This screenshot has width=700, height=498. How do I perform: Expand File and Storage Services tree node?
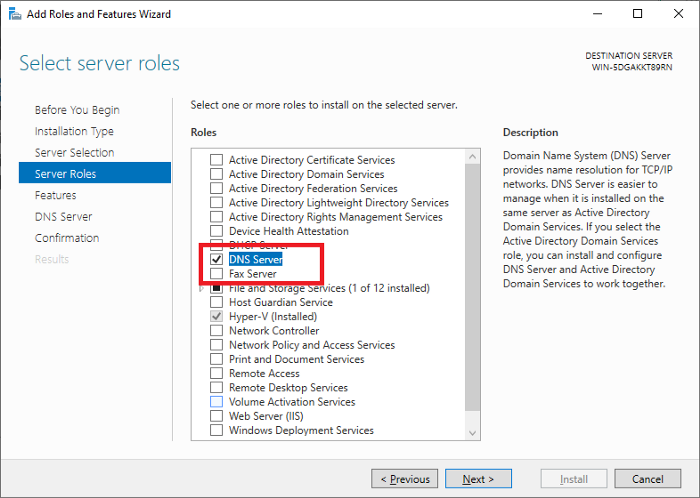pos(201,288)
